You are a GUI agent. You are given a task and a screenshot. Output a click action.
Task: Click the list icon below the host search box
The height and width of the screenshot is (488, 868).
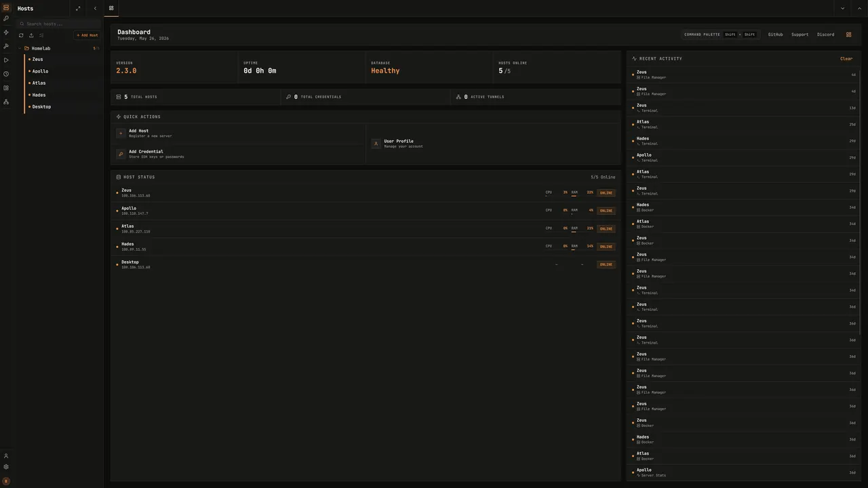tap(41, 35)
